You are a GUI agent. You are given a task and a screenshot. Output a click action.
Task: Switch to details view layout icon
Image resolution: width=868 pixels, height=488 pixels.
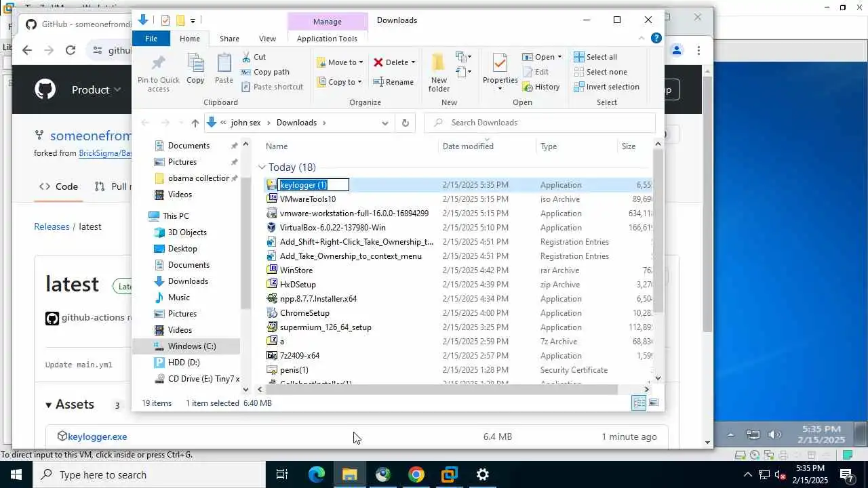tap(639, 403)
